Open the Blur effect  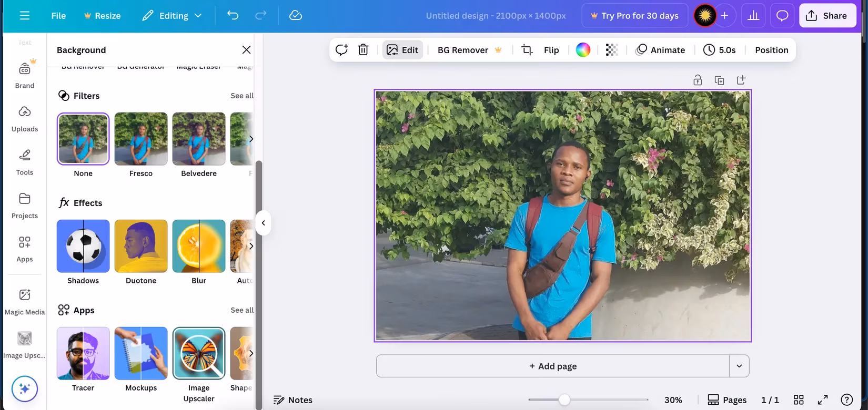pyautogui.click(x=199, y=246)
